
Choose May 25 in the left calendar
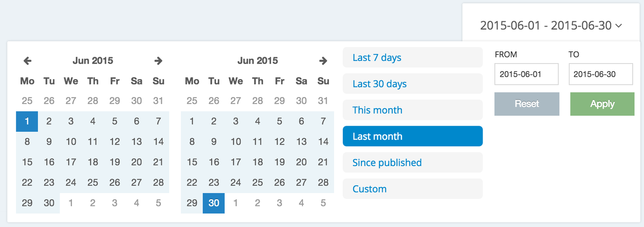pyautogui.click(x=27, y=101)
